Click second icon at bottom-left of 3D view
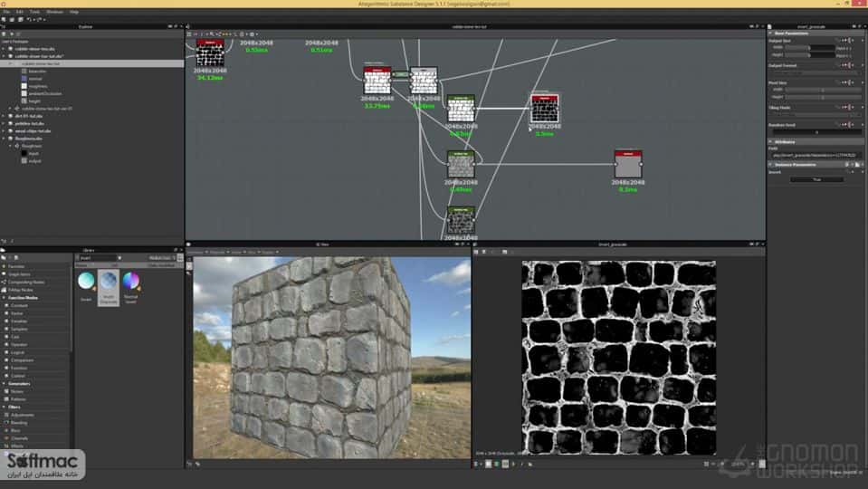 point(197,464)
